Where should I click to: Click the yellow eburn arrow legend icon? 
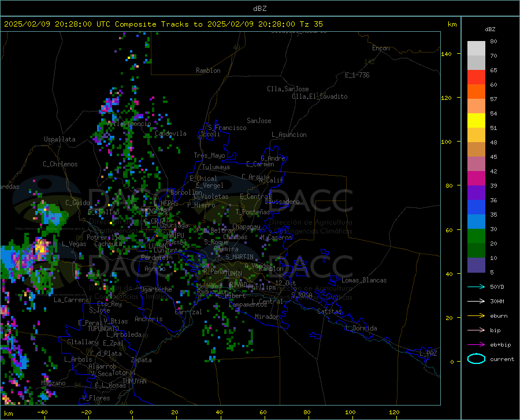pos(476,315)
